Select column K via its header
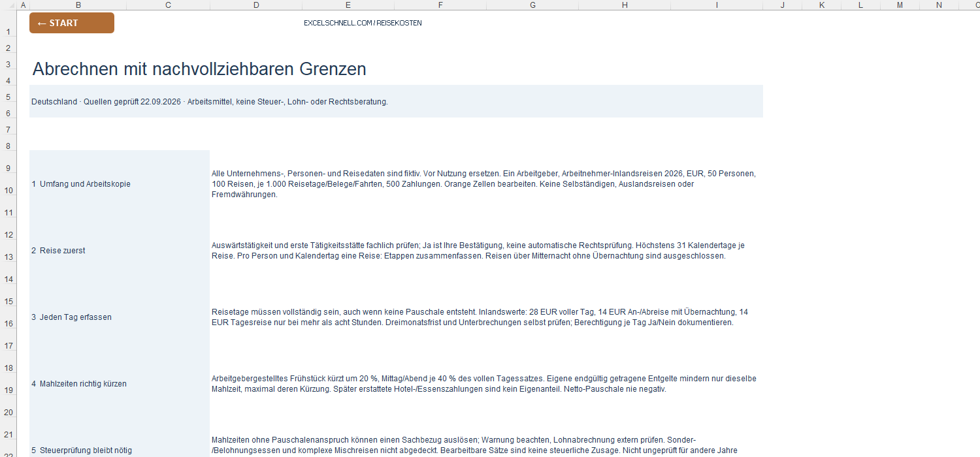The width and height of the screenshot is (980, 457). tap(822, 5)
